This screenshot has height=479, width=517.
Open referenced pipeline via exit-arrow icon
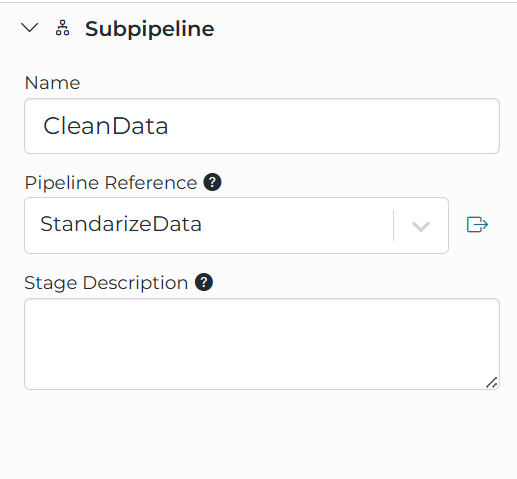pyautogui.click(x=477, y=224)
